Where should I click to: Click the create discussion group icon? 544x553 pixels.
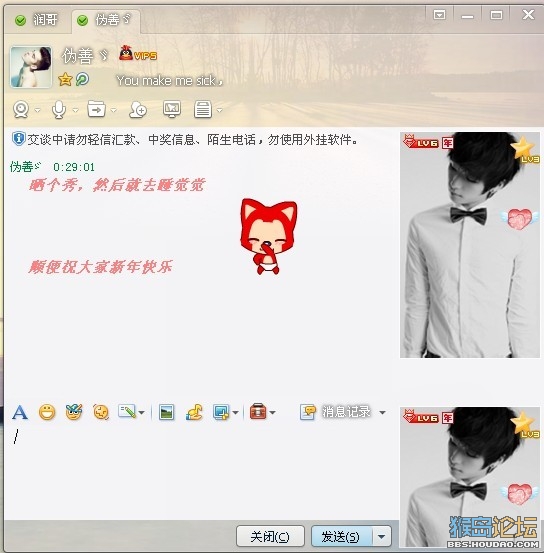pos(138,109)
